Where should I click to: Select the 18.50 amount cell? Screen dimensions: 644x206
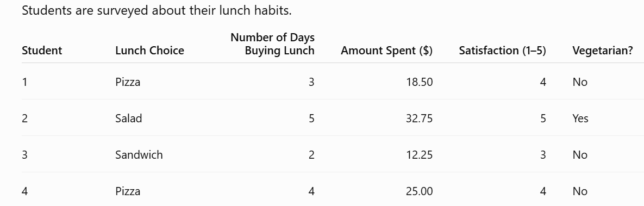point(420,82)
